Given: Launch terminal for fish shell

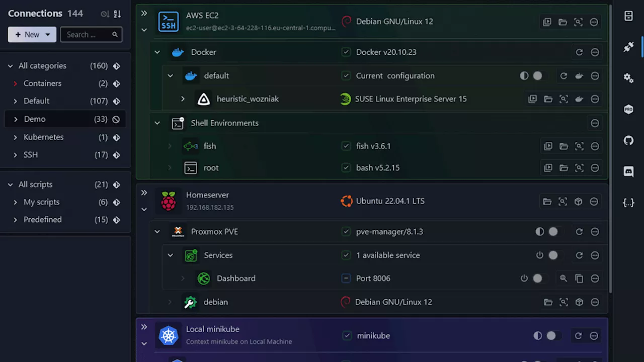Looking at the screenshot, I should 548,146.
